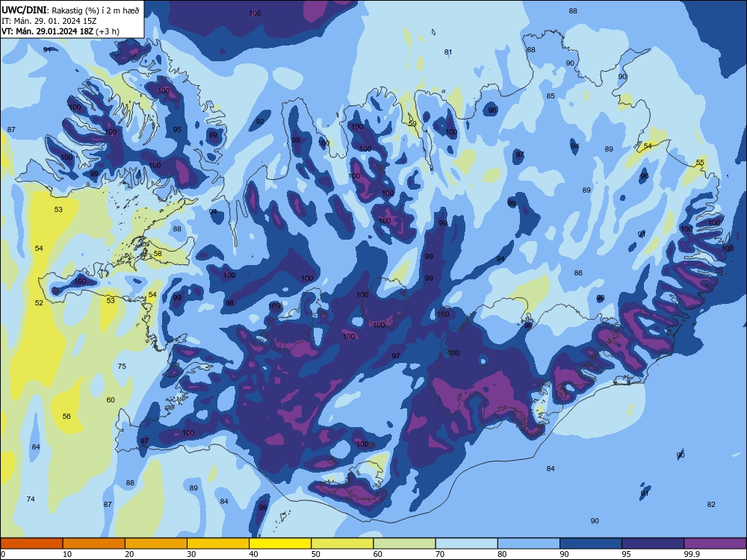Click the '52' humidity value off the west coast
The image size is (747, 560).
coord(39,302)
